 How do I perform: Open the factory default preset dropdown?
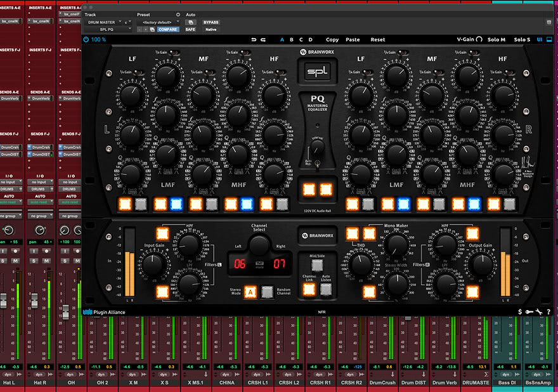point(159,22)
